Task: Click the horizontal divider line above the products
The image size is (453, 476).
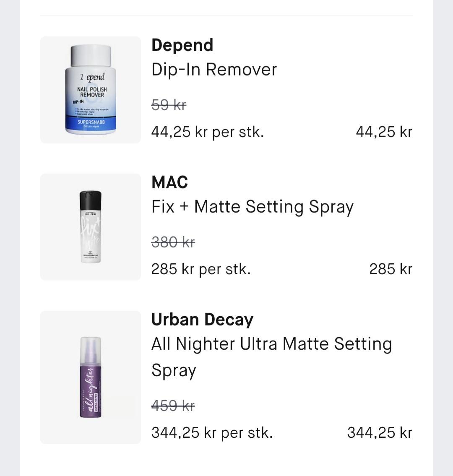Action: pyautogui.click(x=226, y=16)
